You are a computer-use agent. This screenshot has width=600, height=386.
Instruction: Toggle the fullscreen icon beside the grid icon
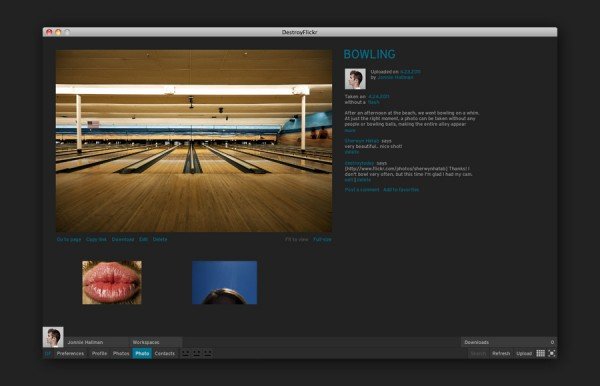point(551,353)
